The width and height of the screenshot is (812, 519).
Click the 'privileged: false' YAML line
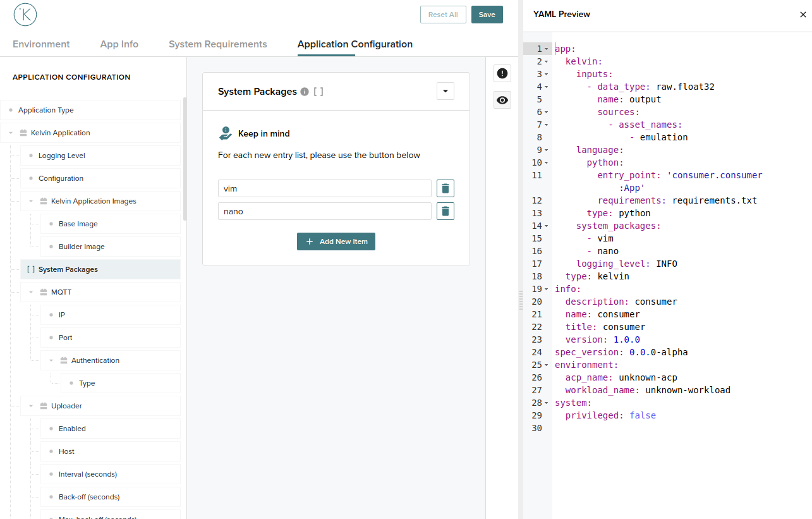point(610,415)
